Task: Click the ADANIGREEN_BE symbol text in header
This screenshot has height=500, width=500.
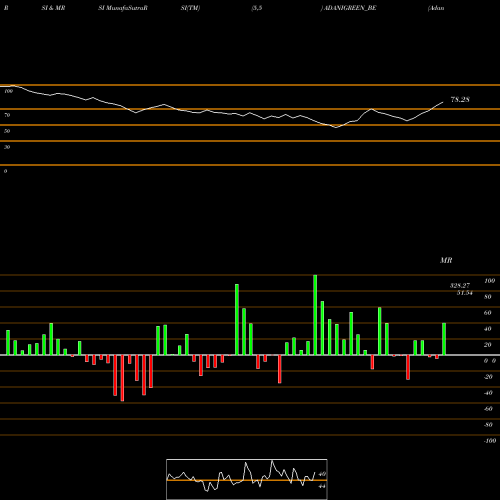Action: pyautogui.click(x=349, y=8)
